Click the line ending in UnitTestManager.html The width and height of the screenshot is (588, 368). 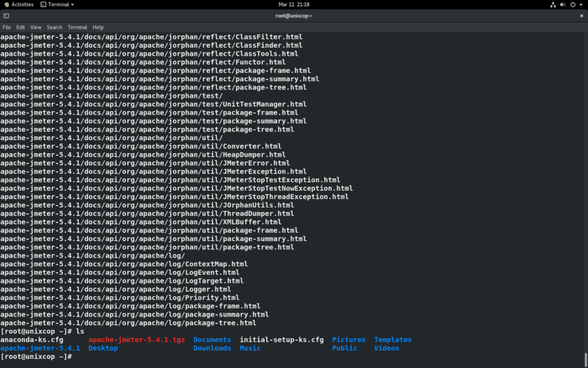click(153, 104)
